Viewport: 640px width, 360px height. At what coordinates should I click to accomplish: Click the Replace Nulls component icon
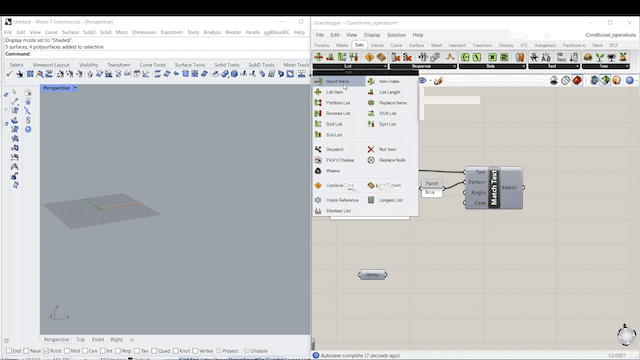point(371,160)
